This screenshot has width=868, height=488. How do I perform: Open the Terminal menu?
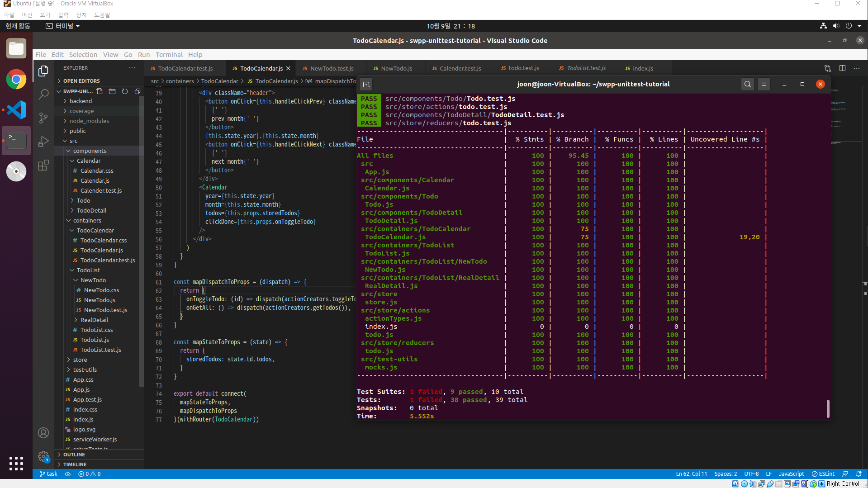pyautogui.click(x=169, y=55)
